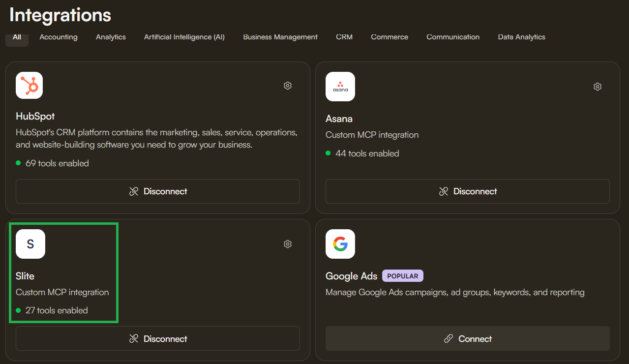Click the HubSpot card title
Image resolution: width=629 pixels, height=364 pixels.
click(x=35, y=117)
